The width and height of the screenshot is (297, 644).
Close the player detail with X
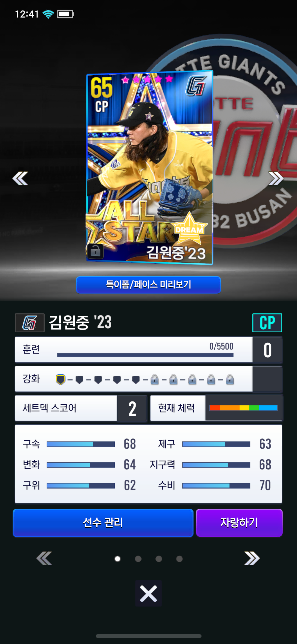click(x=148, y=593)
